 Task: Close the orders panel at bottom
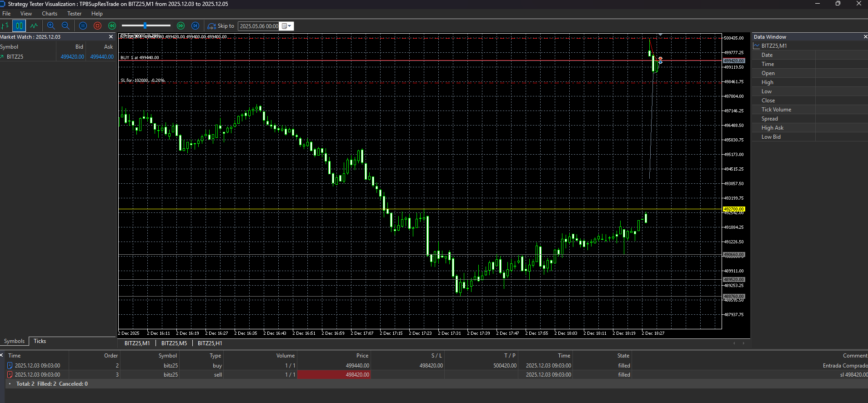(1, 355)
